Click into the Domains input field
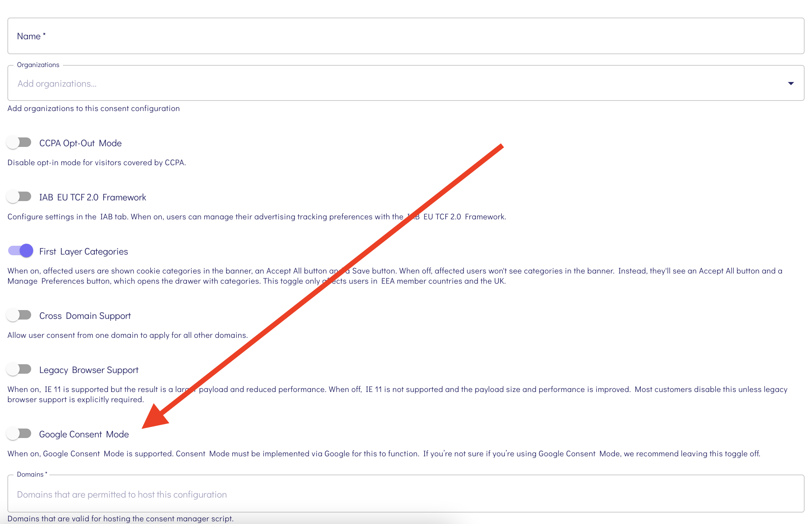Image resolution: width=812 pixels, height=524 pixels. pos(405,494)
